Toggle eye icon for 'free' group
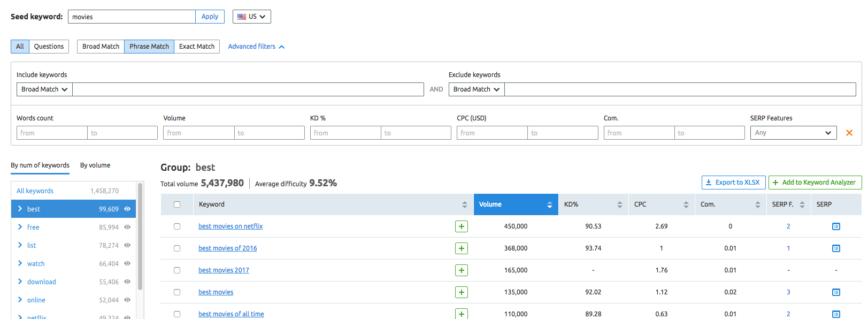The width and height of the screenshot is (868, 319). [127, 227]
